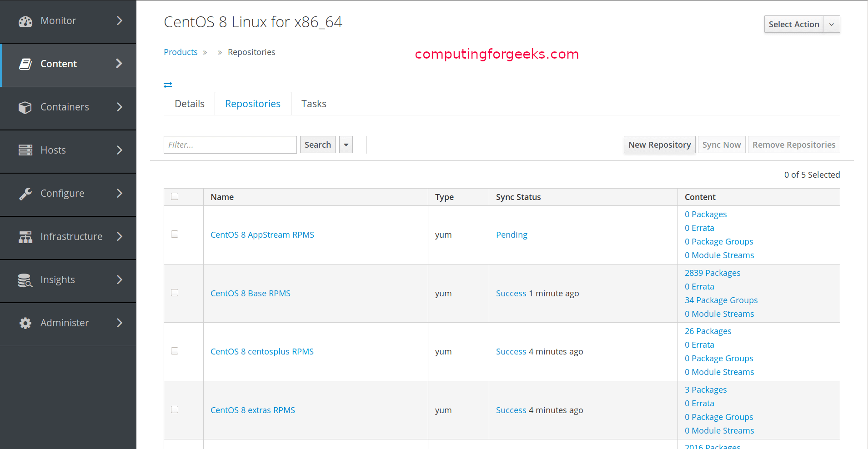The height and width of the screenshot is (449, 868).
Task: Open the Hosts menu item
Action: tap(68, 150)
